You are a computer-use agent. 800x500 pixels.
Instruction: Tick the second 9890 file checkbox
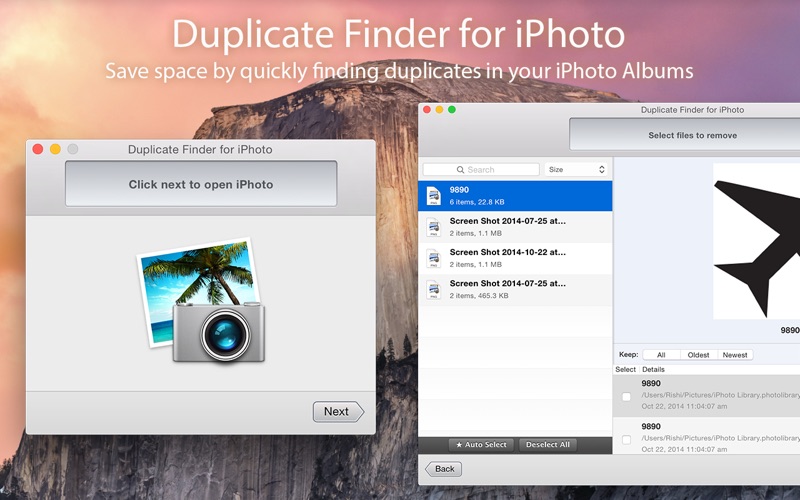click(626, 439)
